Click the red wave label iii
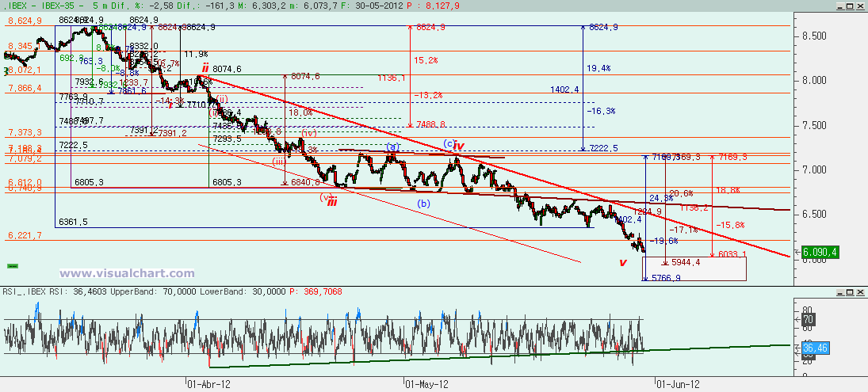The image size is (868, 392). point(331,203)
